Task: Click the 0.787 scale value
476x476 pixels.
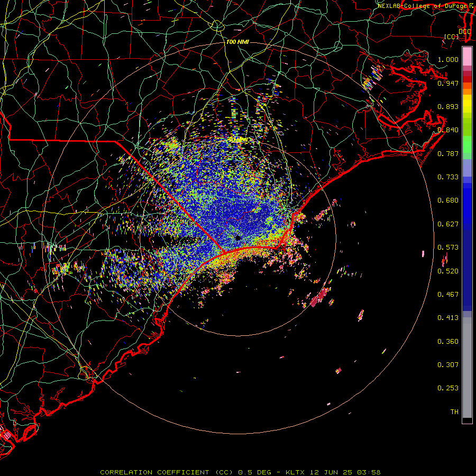Action: coord(448,153)
